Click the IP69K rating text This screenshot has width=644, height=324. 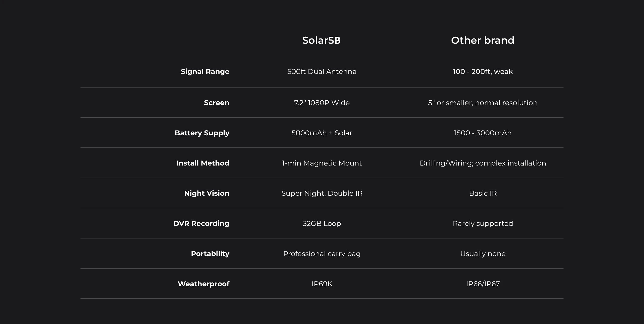click(x=322, y=284)
